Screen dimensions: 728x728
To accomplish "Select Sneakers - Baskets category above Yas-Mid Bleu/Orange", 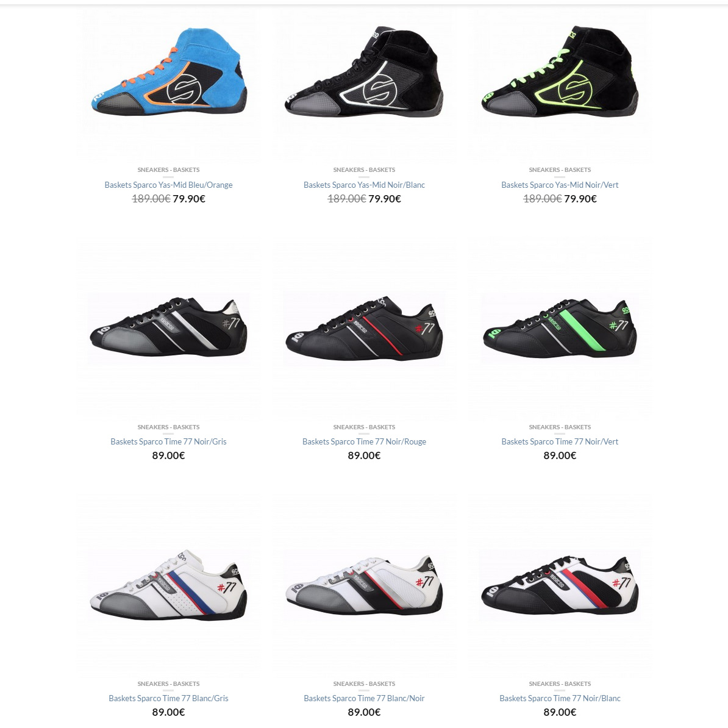I will [x=168, y=170].
